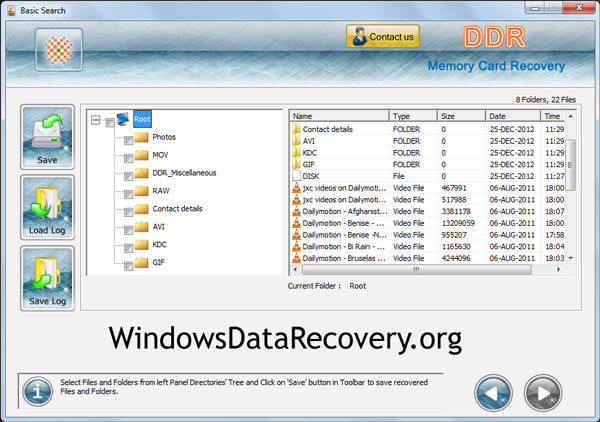Image resolution: width=600 pixels, height=422 pixels.
Task: Click the horizontal scroll-right arrow
Action: click(558, 269)
